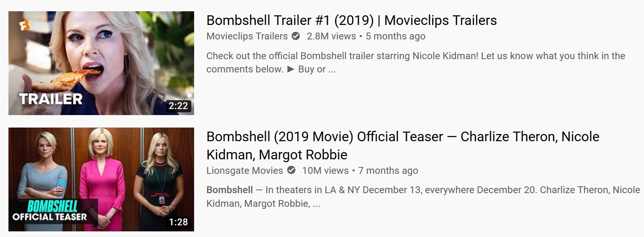Image resolution: width=644 pixels, height=237 pixels.
Task: Click the "7 months ago" upload date
Action: (388, 171)
